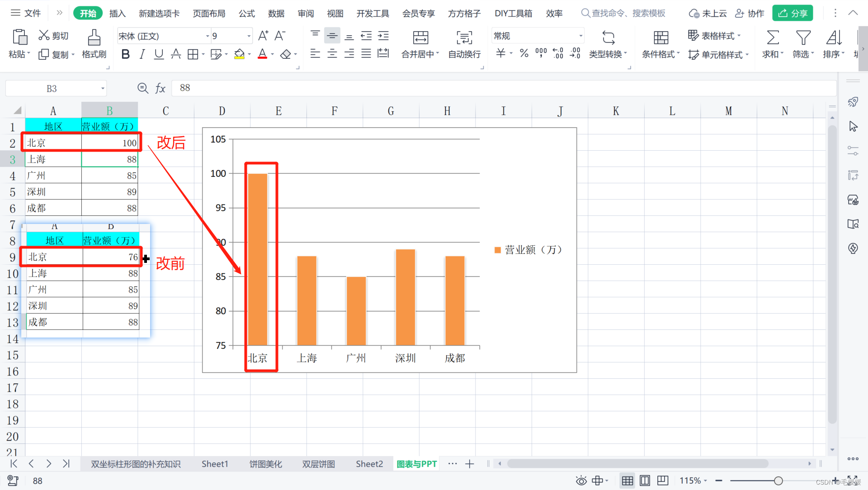This screenshot has width=868, height=490.
Task: Click the AutoSum (求和) sigma icon
Action: pos(773,38)
